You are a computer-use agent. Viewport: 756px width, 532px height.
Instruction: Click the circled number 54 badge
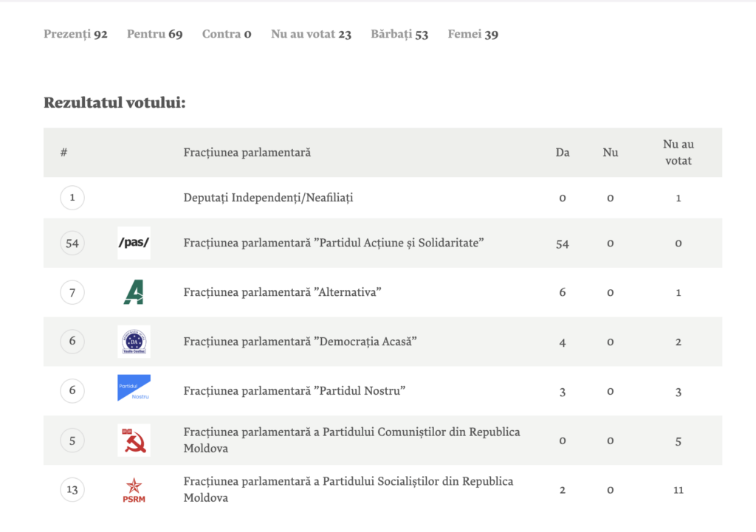(72, 243)
